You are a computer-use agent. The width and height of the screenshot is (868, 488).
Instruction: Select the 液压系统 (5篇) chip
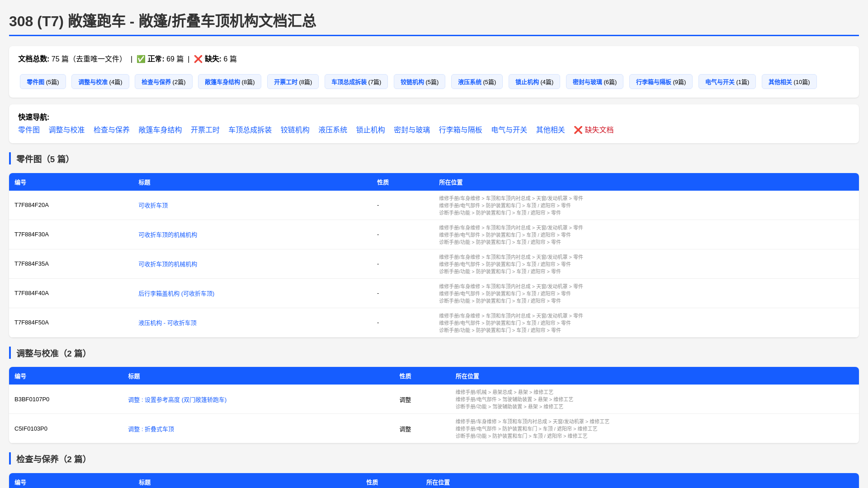477,82
